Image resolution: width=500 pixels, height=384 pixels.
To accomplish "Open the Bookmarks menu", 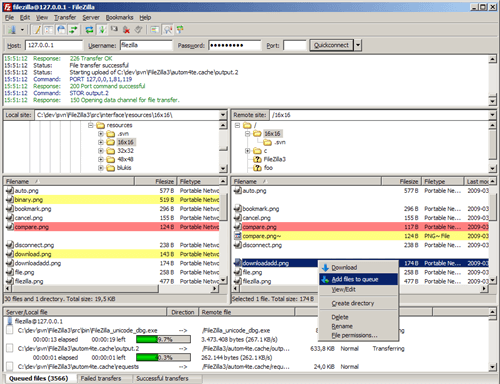I will pyautogui.click(x=119, y=17).
